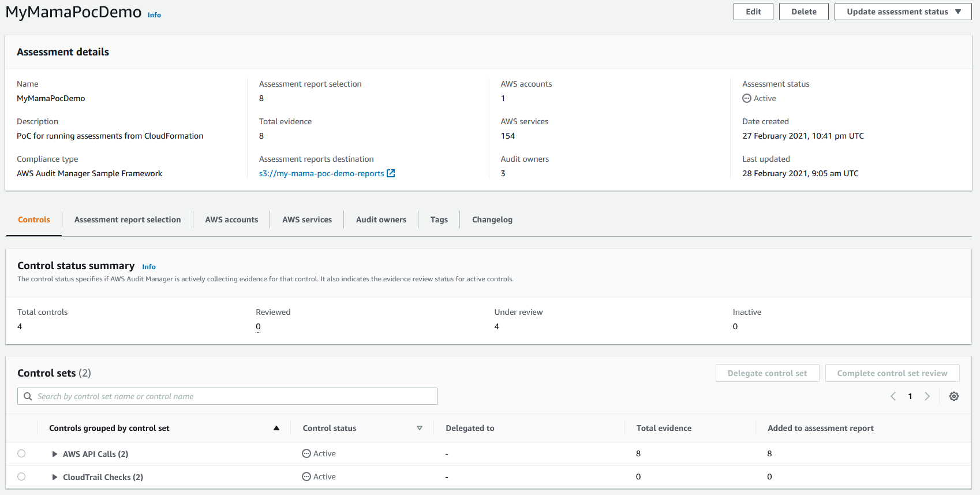980x495 pixels.
Task: Click page number 1 in pagination
Action: 910,396
